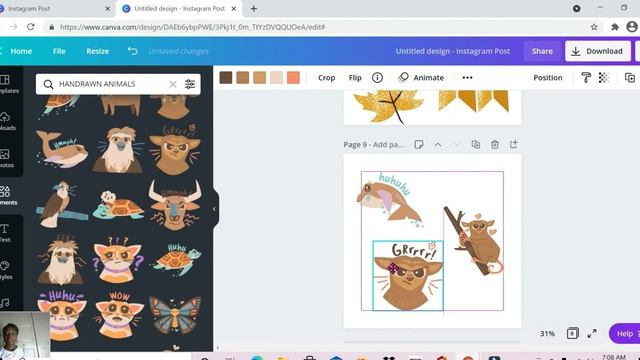
Task: Open the 31% zoom control
Action: click(547, 333)
